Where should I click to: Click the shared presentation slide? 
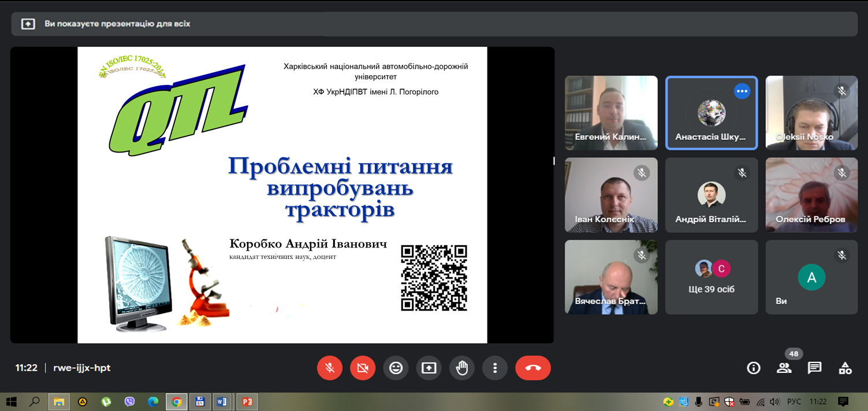[282, 195]
